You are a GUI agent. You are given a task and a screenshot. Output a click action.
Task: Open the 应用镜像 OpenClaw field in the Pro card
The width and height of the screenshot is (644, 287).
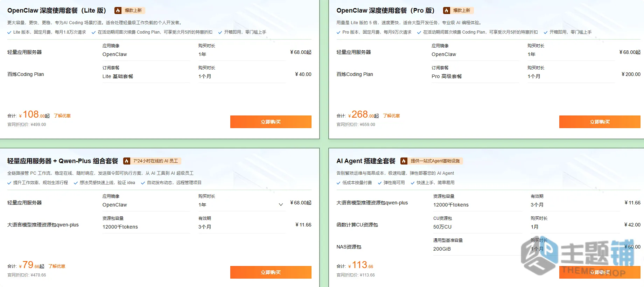(x=475, y=54)
